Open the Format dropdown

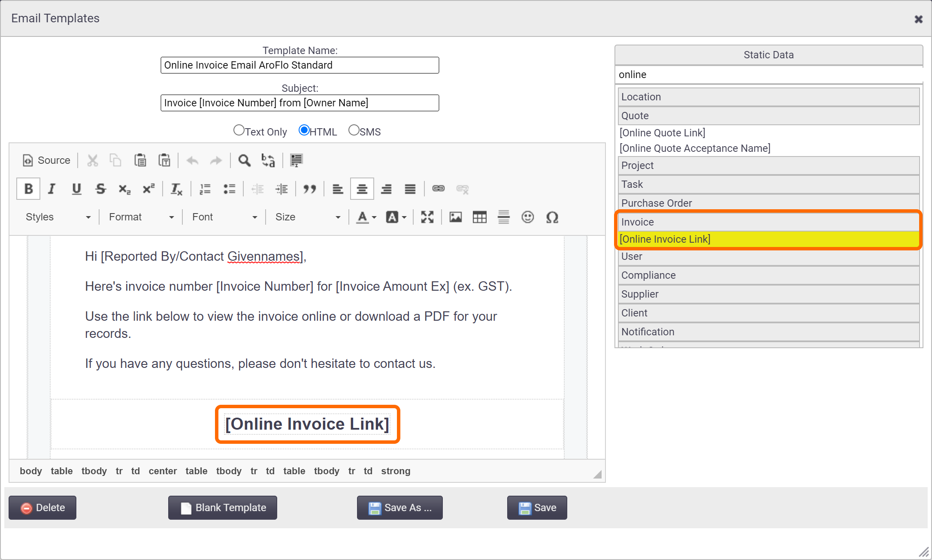click(141, 217)
